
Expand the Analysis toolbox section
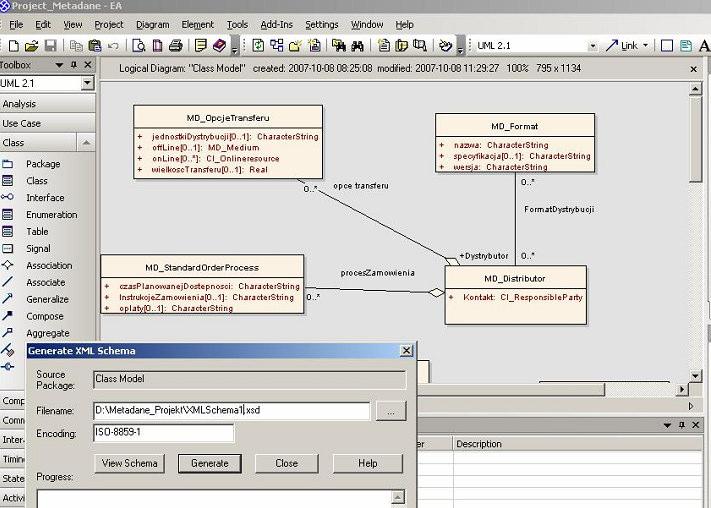point(47,104)
